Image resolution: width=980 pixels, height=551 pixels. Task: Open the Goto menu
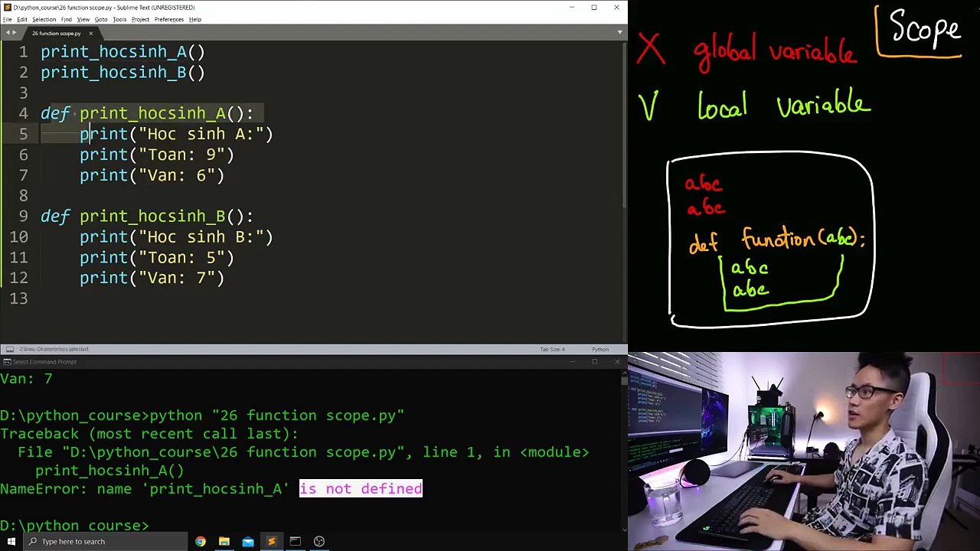click(x=101, y=19)
